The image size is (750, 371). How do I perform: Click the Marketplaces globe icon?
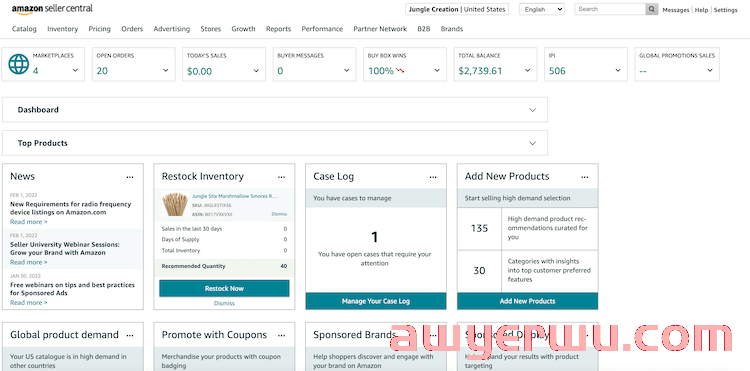pyautogui.click(x=19, y=64)
